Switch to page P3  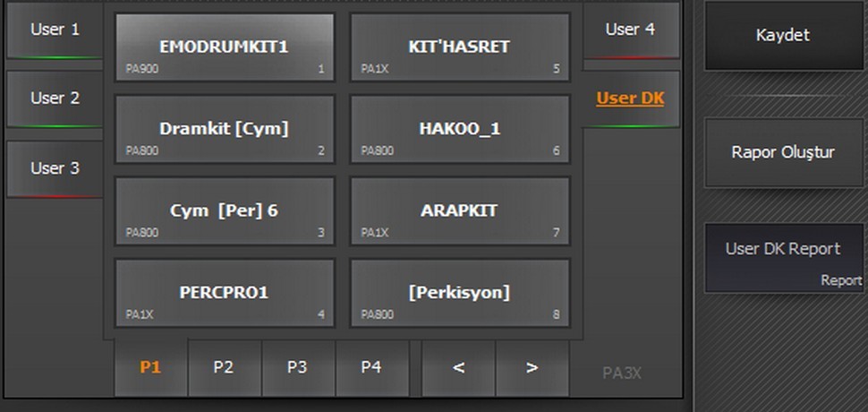point(298,367)
